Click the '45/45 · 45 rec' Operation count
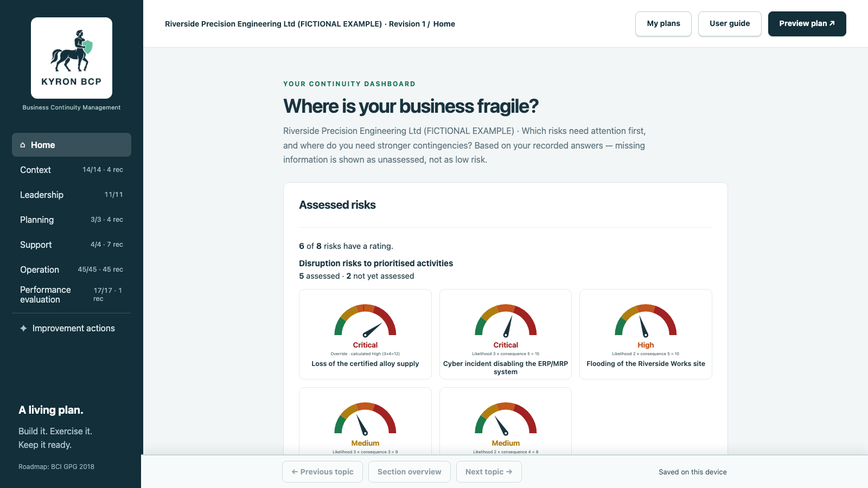868x488 pixels. (100, 269)
